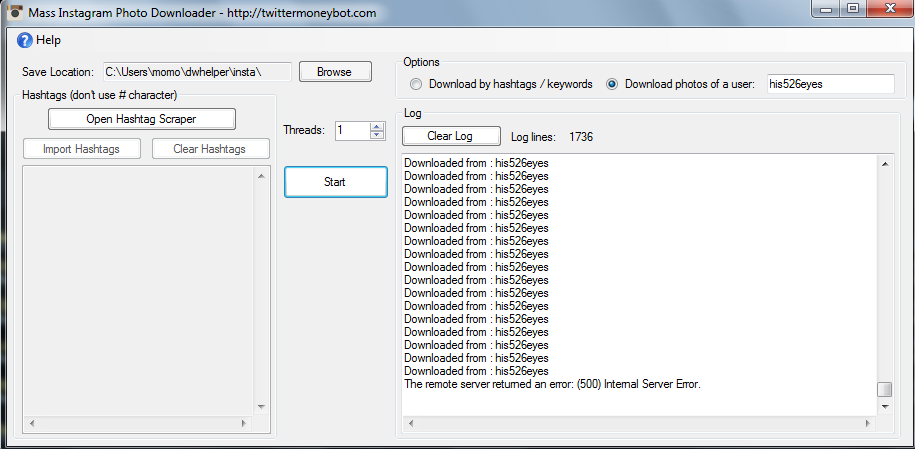Click hashtags list scrollbar up arrow
Screen dimensions: 915x449
coord(261,176)
